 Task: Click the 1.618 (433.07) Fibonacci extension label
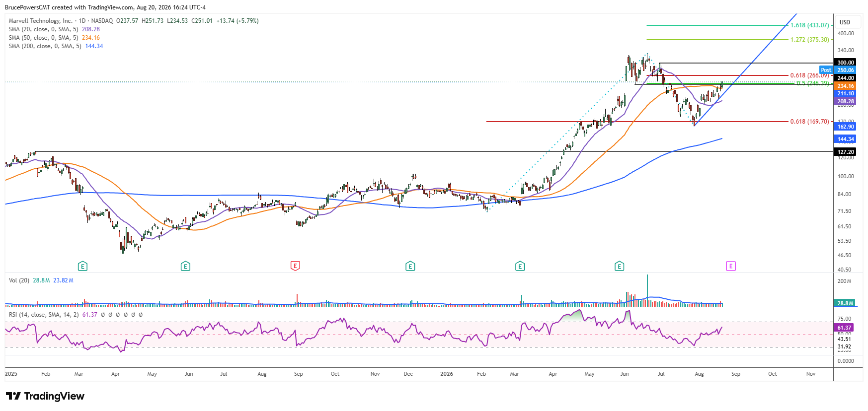pyautogui.click(x=810, y=25)
